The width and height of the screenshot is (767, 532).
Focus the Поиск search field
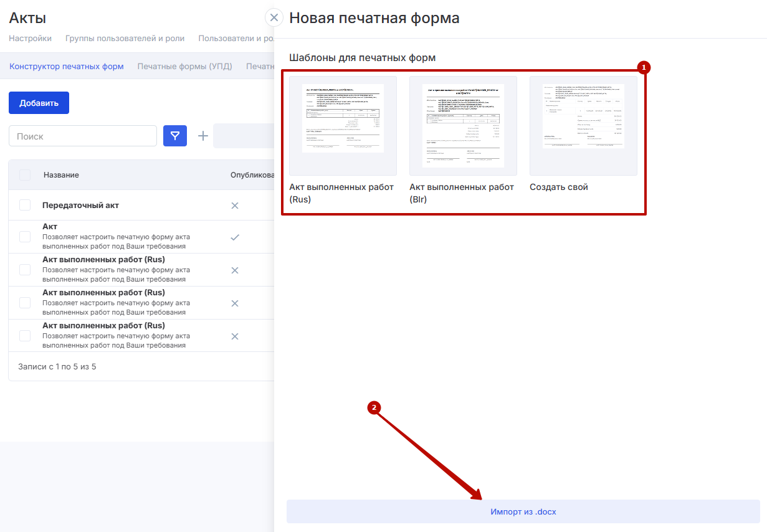(83, 136)
